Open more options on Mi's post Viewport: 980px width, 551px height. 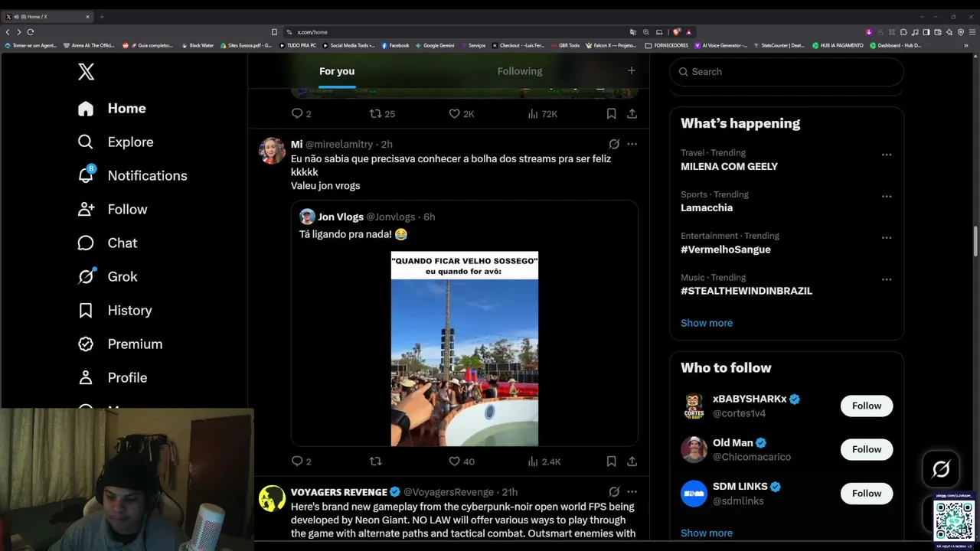click(x=632, y=144)
